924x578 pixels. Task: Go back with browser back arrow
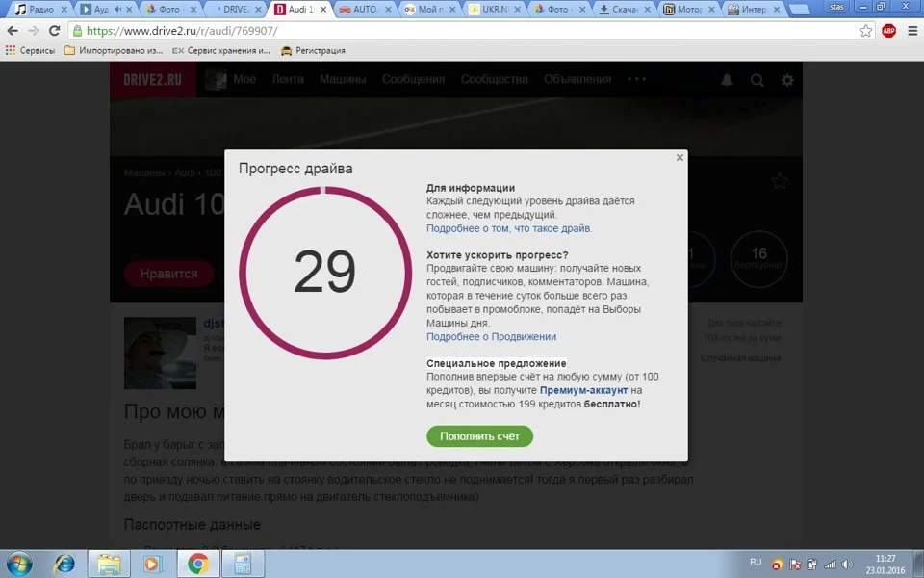click(13, 31)
